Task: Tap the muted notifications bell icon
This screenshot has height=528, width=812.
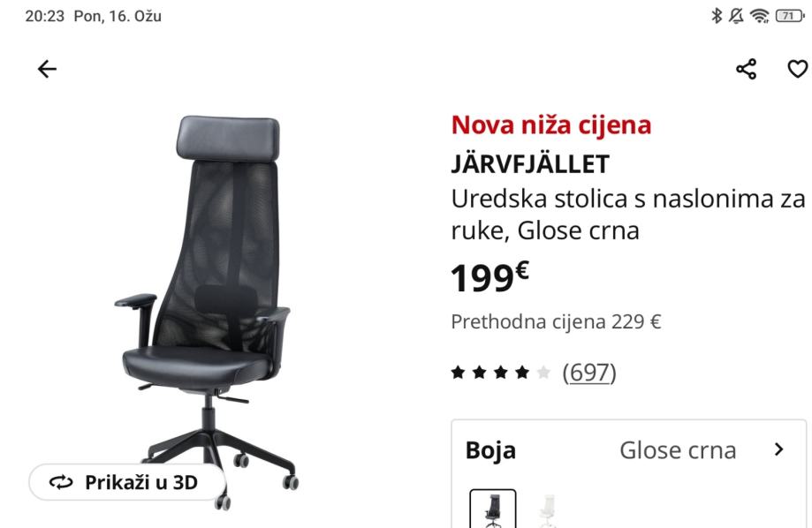Action: coord(736,16)
